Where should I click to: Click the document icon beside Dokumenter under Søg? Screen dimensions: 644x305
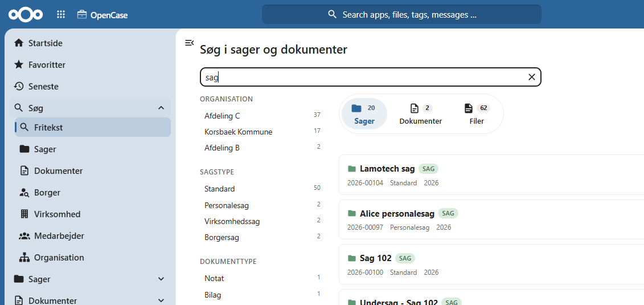click(24, 170)
